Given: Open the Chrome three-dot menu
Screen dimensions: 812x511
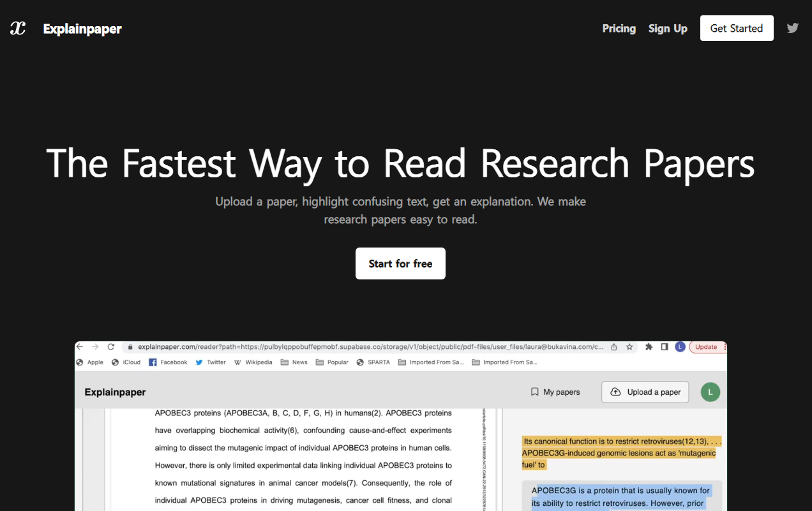Looking at the screenshot, I should coord(724,346).
